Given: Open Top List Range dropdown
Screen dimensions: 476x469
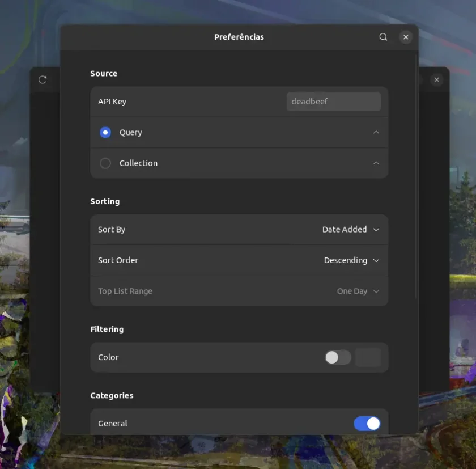Looking at the screenshot, I should coord(358,291).
